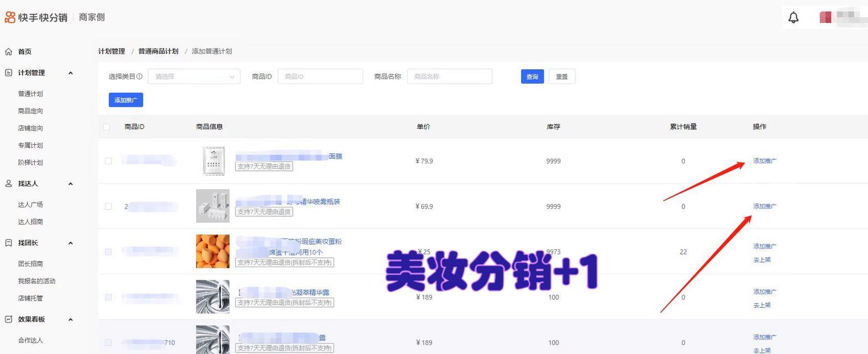Click 添加推广 in the ¥69.9 row
Image resolution: width=868 pixels, height=354 pixels.
[765, 206]
